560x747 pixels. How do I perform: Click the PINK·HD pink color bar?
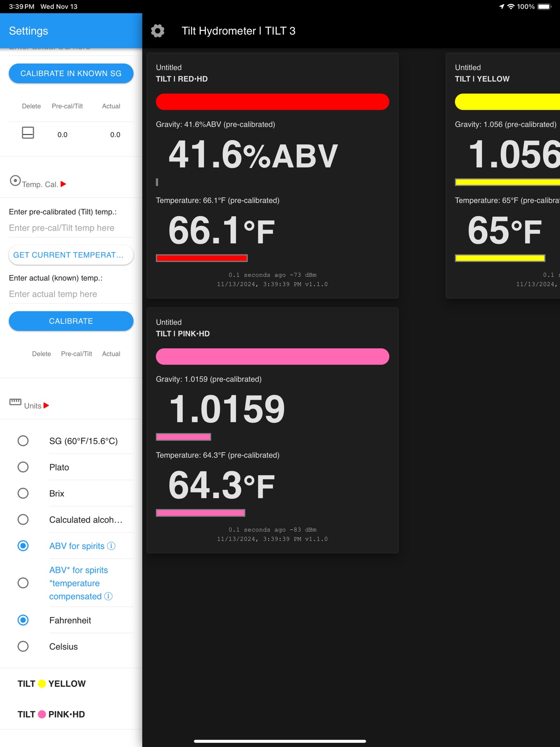coord(272,357)
